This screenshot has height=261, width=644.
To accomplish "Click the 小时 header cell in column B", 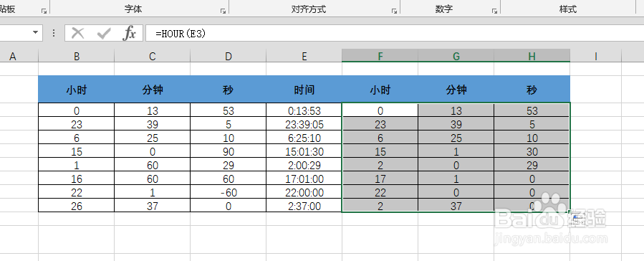I will click(77, 89).
